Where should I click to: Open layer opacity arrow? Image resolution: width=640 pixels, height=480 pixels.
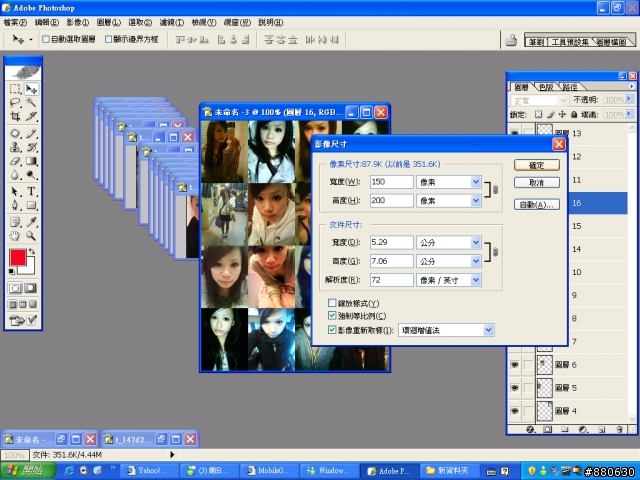(629, 99)
